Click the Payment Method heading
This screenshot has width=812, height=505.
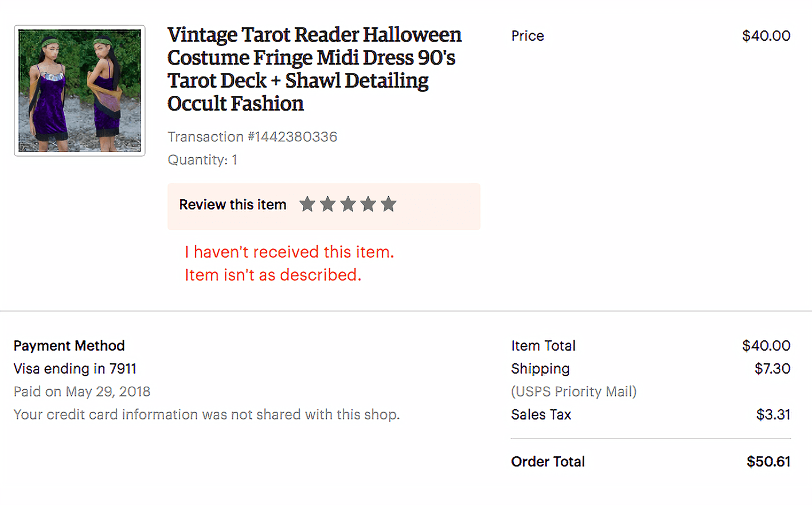click(x=69, y=345)
